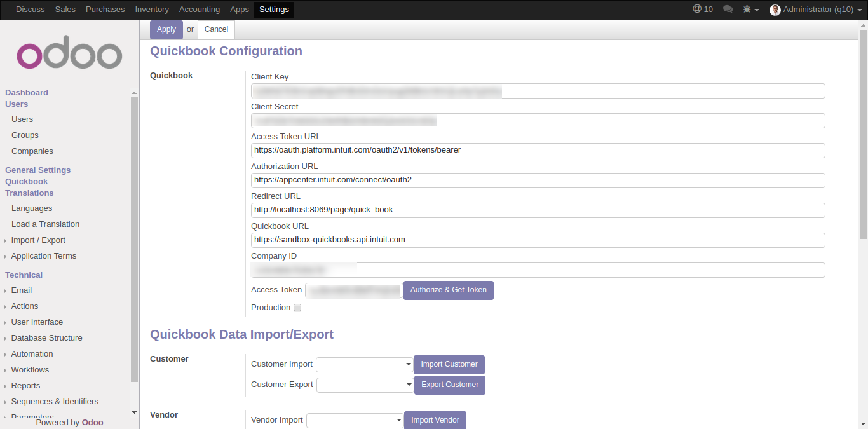Screen dimensions: 868x429
Task: Open the developer bug icon menu
Action: tap(751, 10)
